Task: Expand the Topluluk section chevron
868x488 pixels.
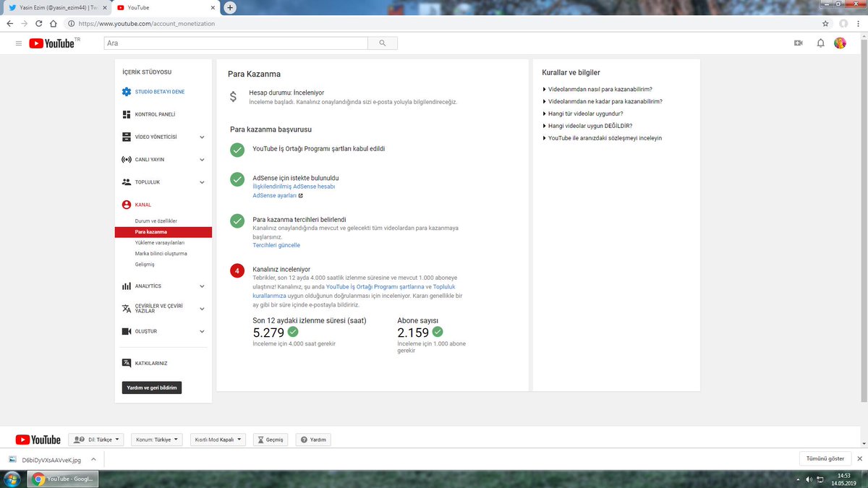Action: click(202, 182)
